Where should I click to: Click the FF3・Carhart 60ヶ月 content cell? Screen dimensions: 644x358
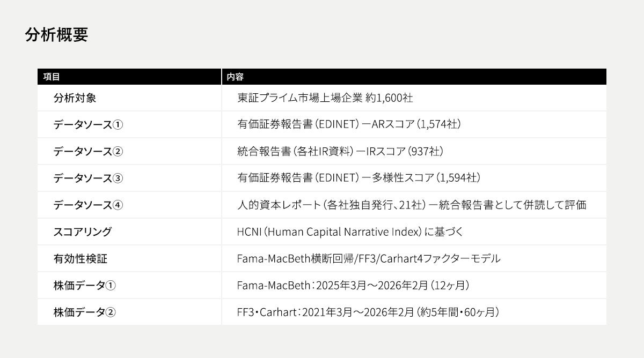(368, 312)
